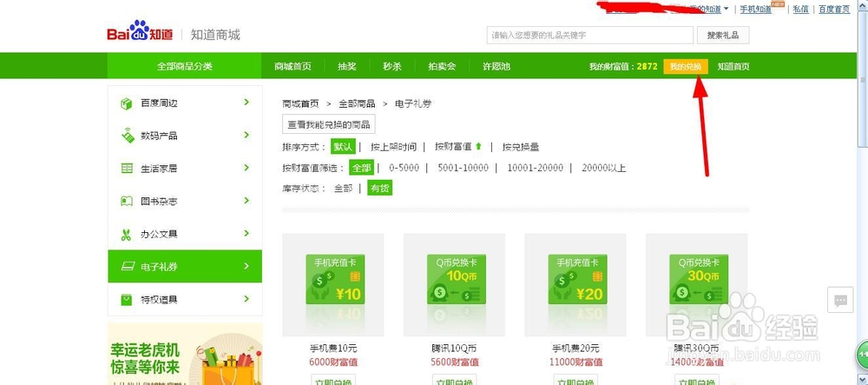Expand the 电子礼券 submenu arrow
Screen dimensions: 868x385
pos(247,266)
